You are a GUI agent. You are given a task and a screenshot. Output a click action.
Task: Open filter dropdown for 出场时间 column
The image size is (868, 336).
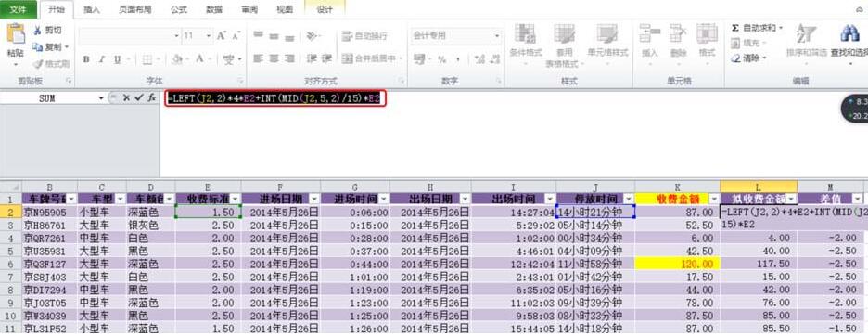(x=549, y=199)
